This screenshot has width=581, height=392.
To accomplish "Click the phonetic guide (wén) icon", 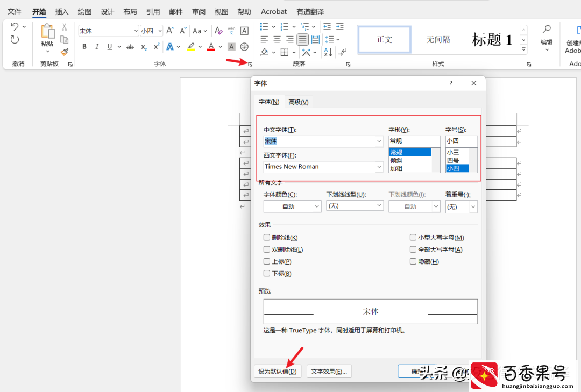I will (231, 31).
